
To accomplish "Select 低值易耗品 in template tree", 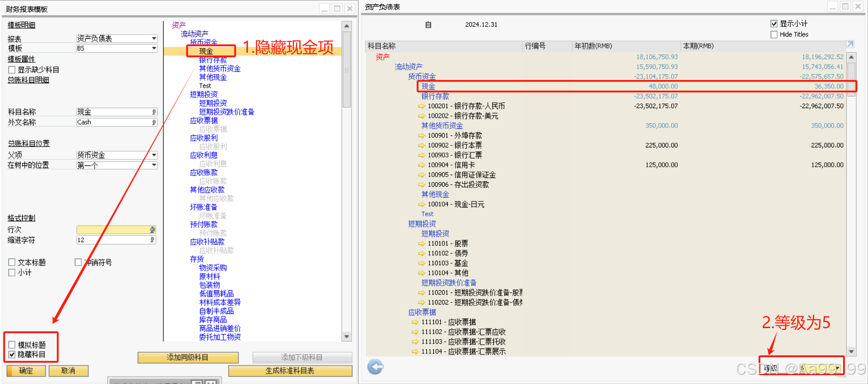I will point(217,293).
